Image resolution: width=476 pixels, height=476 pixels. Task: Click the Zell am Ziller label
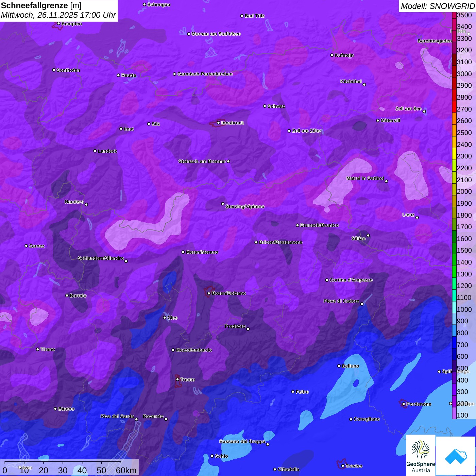click(x=306, y=131)
